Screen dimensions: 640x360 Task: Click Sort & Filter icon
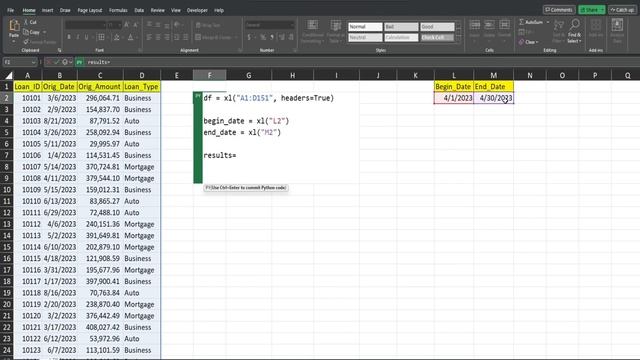(x=559, y=25)
